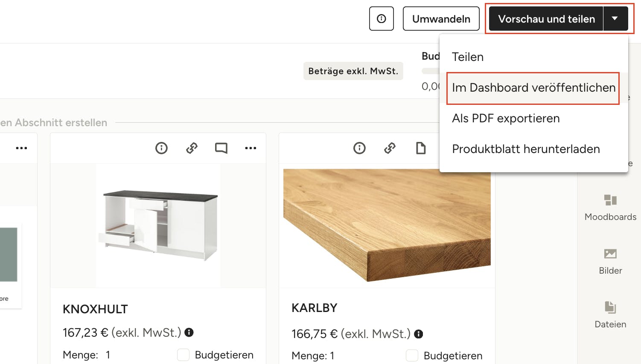The image size is (641, 364).
Task: Click the KARLBY wooden countertop image
Action: (x=387, y=225)
